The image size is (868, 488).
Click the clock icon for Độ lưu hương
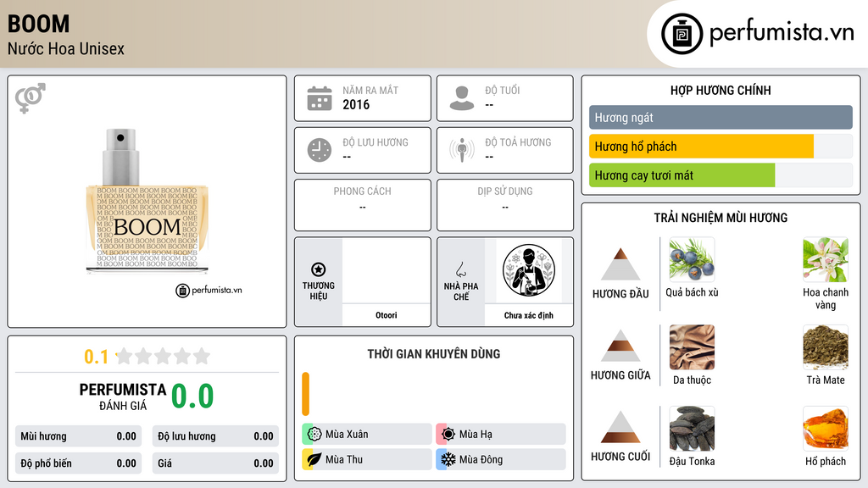320,150
